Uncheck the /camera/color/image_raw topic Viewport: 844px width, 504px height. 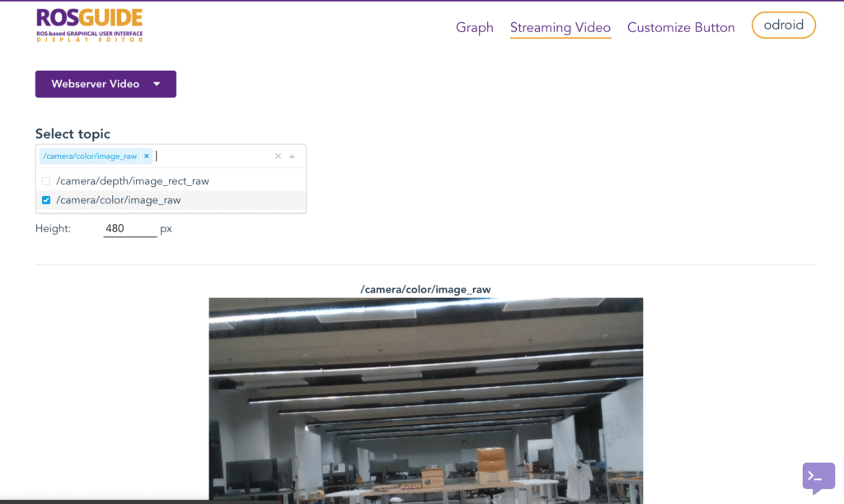pos(46,199)
